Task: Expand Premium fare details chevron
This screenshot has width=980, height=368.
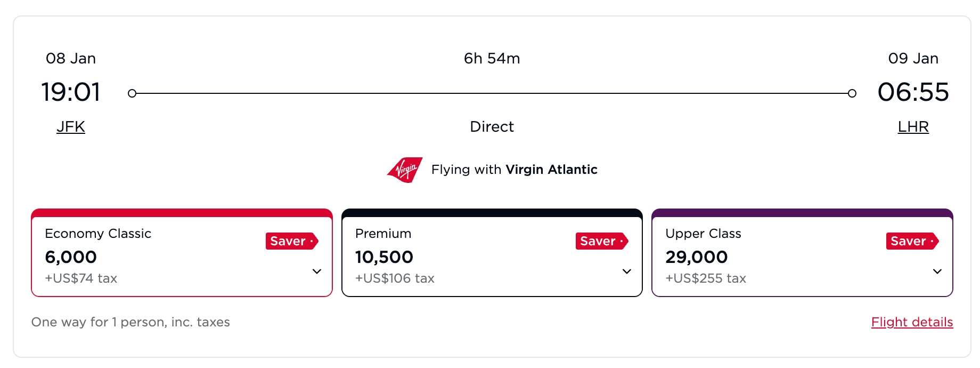Action: (626, 271)
